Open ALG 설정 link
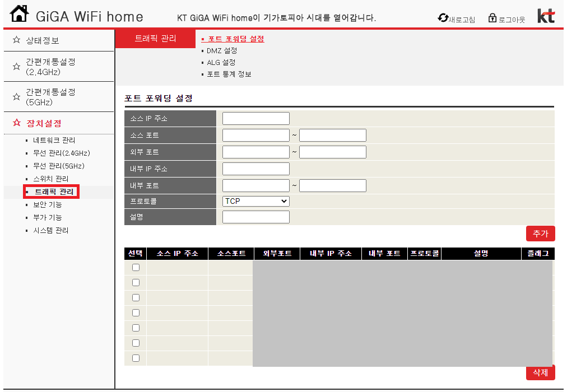Screen dimensions: 567x392 pyautogui.click(x=221, y=63)
